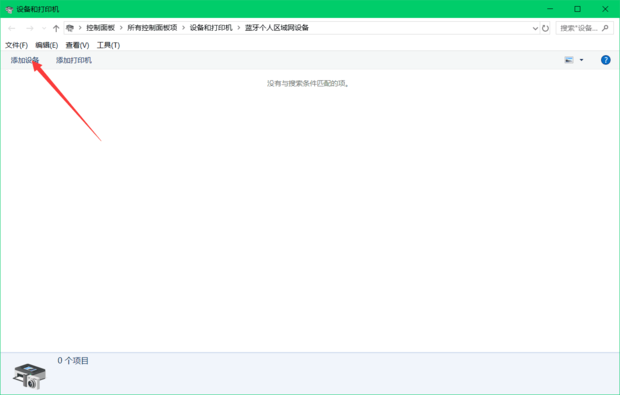Screen dimensions: 620x395
Task: Select 所有控制面板项 in the breadcrumb
Action: pos(152,28)
